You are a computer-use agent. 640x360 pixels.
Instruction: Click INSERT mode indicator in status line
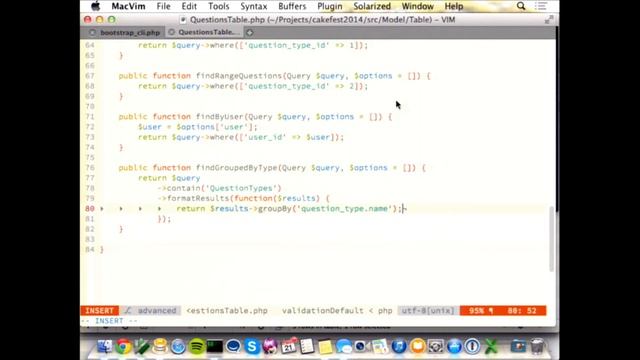click(x=99, y=311)
